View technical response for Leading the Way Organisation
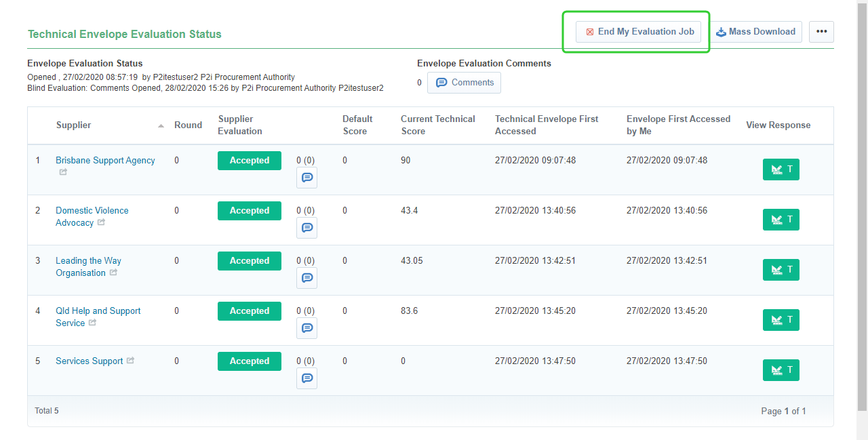Viewport: 868px width, 440px height. [x=781, y=270]
